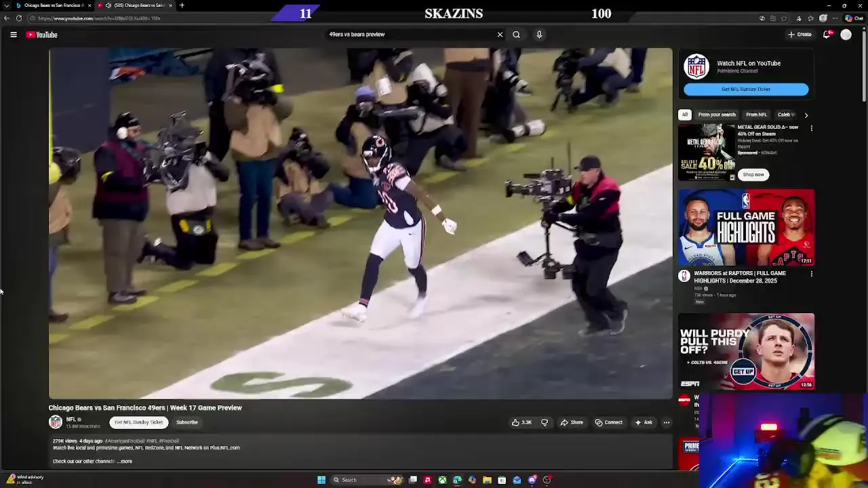Start voice search with the microphone

click(539, 35)
